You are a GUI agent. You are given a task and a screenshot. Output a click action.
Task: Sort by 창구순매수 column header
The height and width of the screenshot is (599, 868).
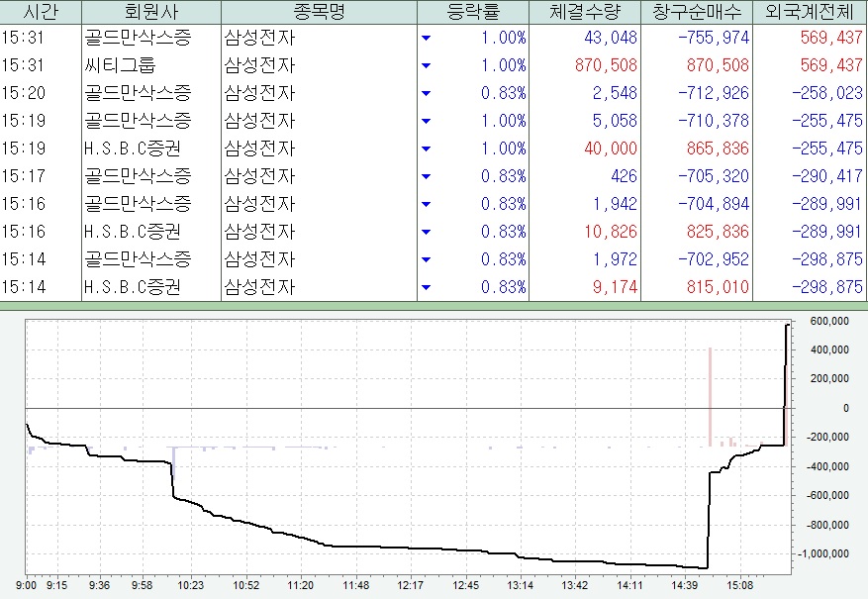(x=697, y=12)
